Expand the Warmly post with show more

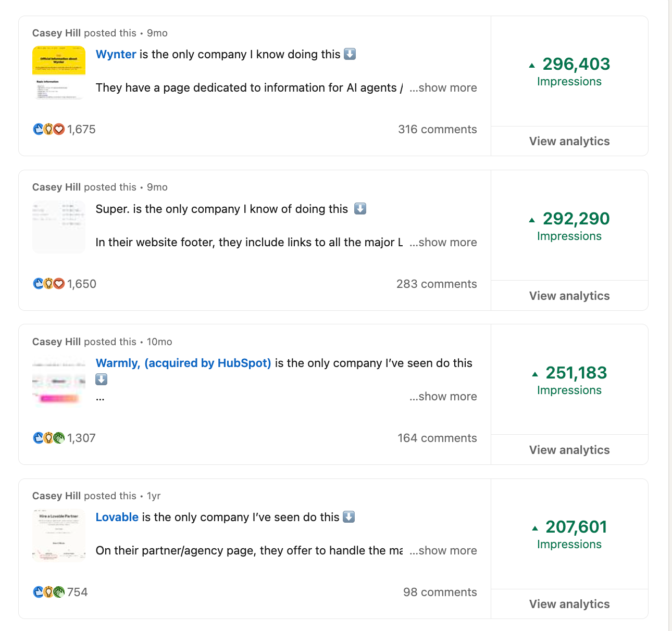click(443, 396)
